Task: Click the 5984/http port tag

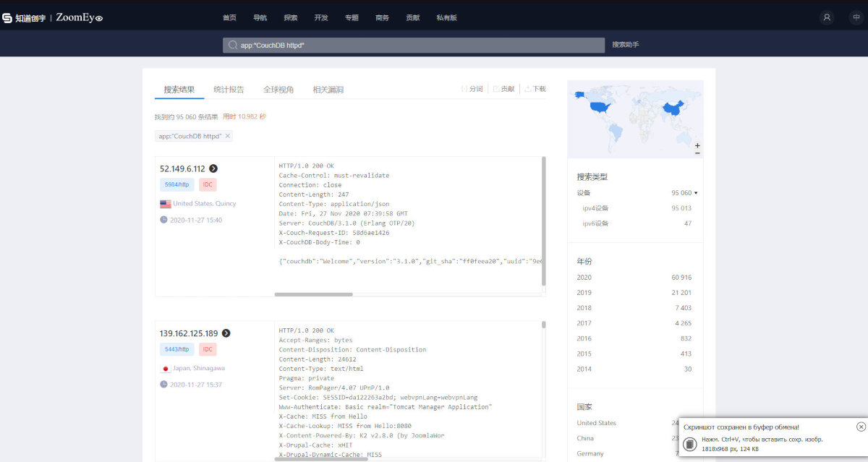Action: tap(176, 185)
